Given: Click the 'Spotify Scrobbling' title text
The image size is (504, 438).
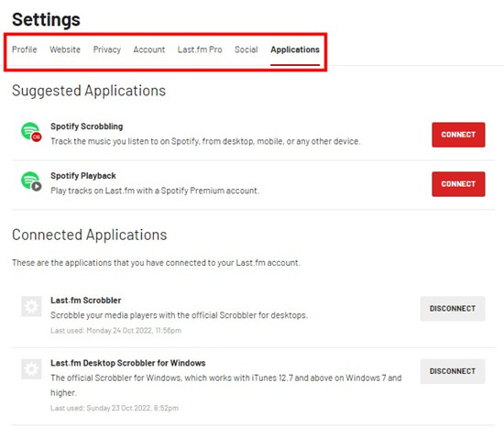Looking at the screenshot, I should 87,126.
